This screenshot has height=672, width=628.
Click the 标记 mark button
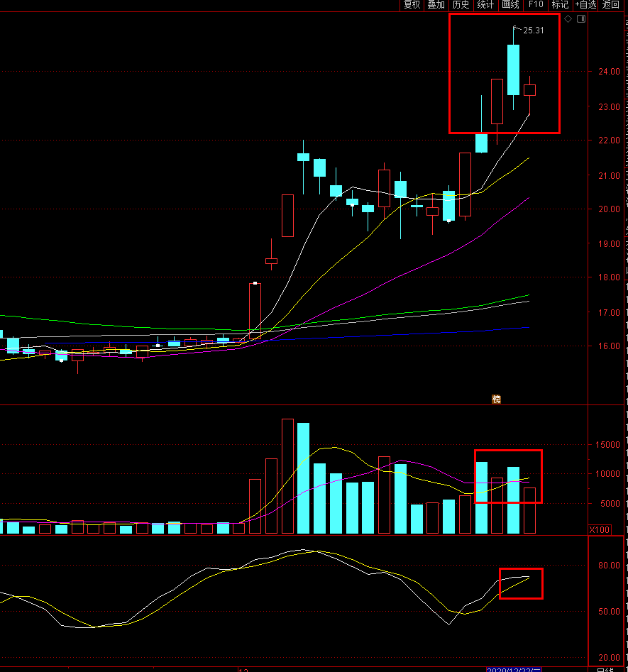click(x=561, y=5)
